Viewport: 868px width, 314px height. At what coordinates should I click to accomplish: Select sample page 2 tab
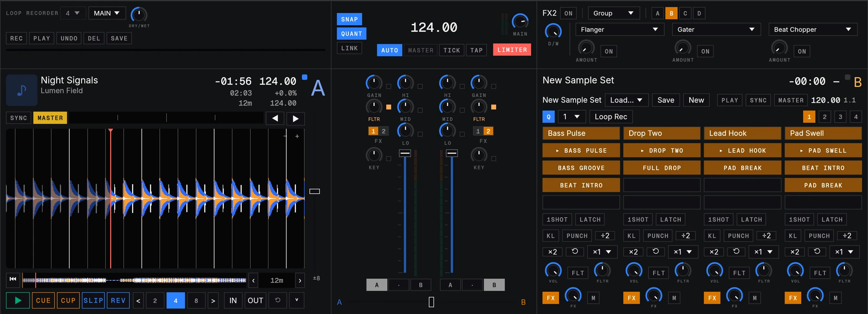tap(825, 117)
